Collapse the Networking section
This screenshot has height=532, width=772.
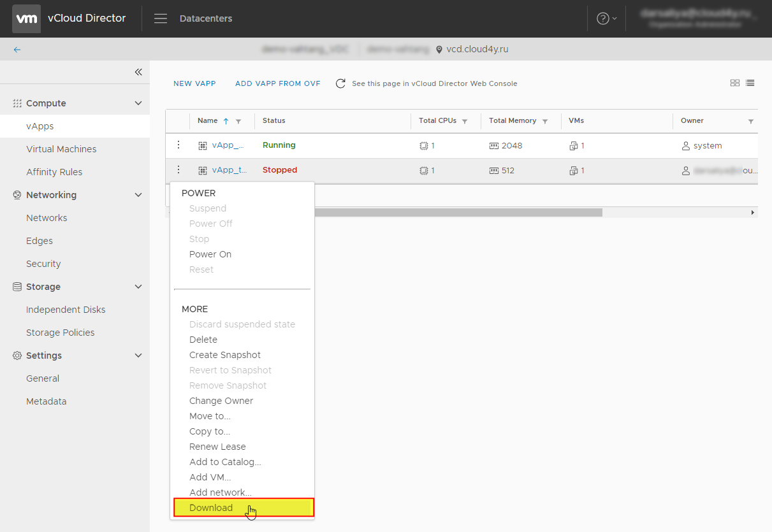[138, 195]
